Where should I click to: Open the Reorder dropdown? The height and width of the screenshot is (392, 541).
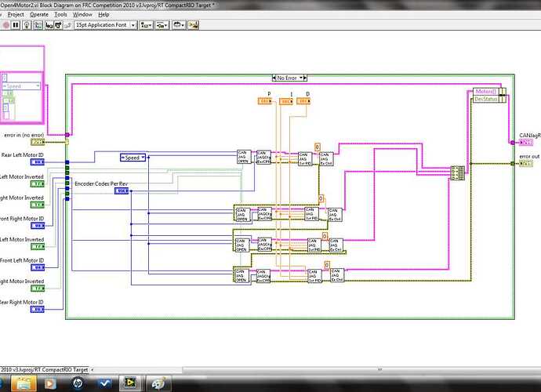[179, 25]
